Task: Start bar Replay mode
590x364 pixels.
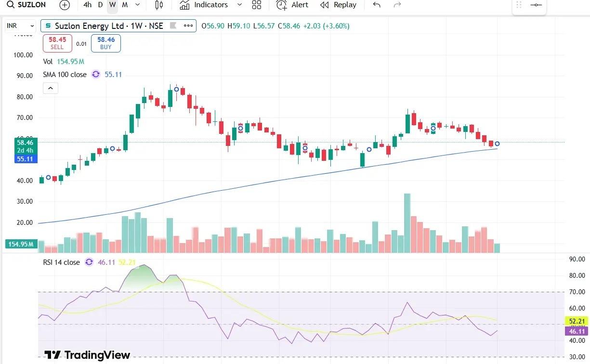Action: 339,5
